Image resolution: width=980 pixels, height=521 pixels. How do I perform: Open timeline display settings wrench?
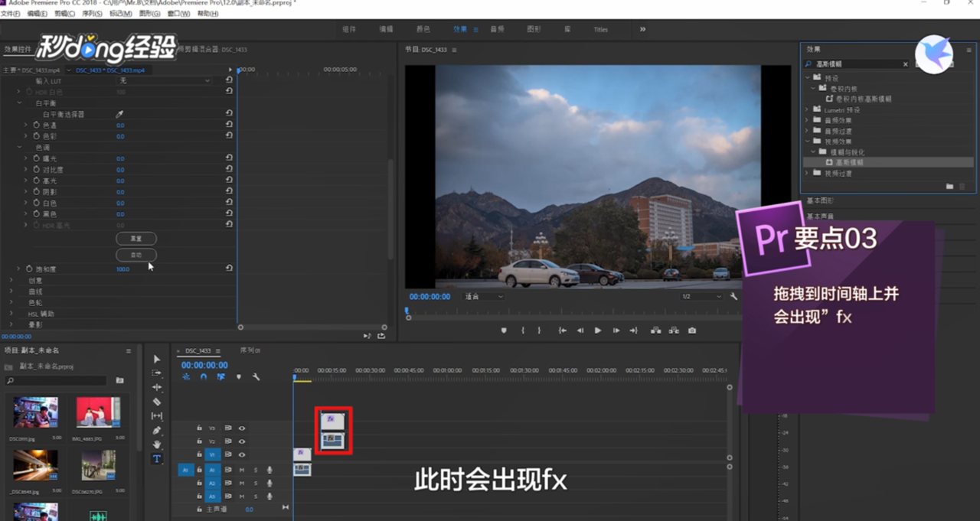(x=256, y=376)
